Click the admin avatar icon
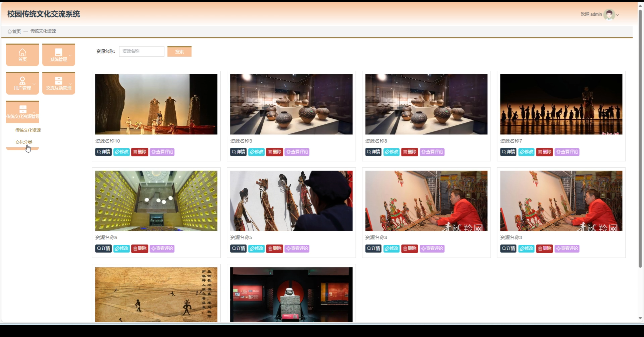 [x=609, y=14]
